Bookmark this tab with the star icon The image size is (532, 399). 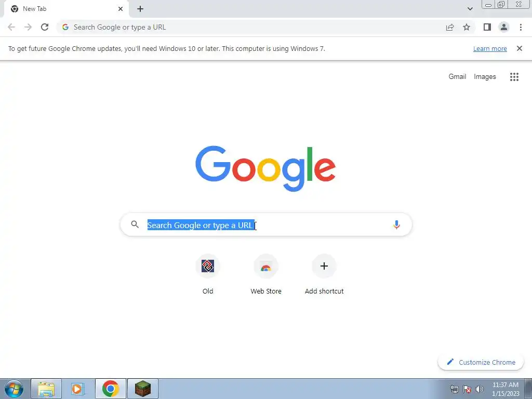pyautogui.click(x=467, y=27)
